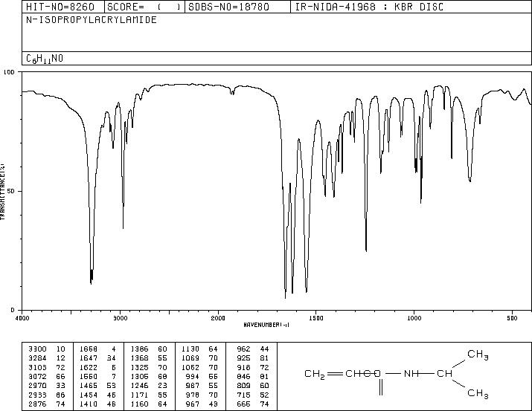Click the 500 x-axis tick label
532x411 pixels.
point(512,318)
